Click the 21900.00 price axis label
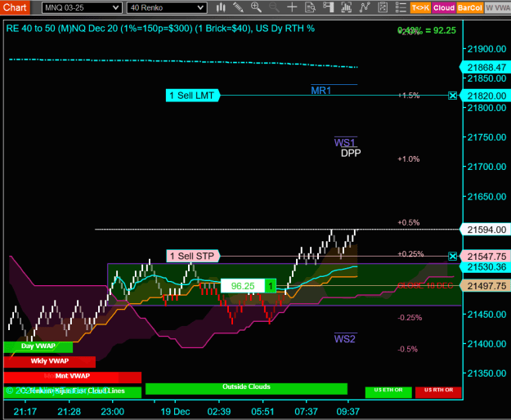Screen dimensions: 511x420 point(486,49)
